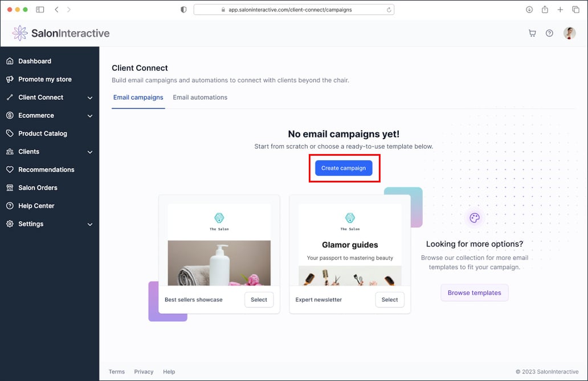This screenshot has width=588, height=381.
Task: Select the Expert newsletter template
Action: click(x=390, y=299)
